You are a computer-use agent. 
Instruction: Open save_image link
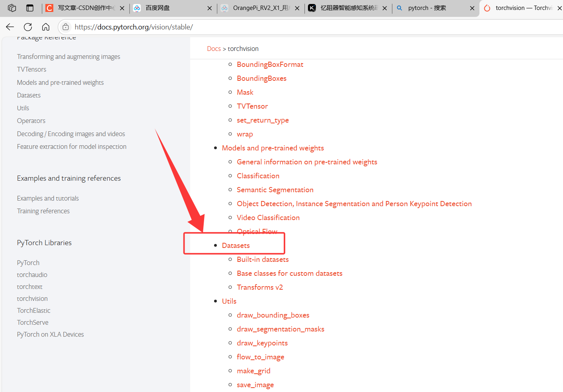click(255, 385)
